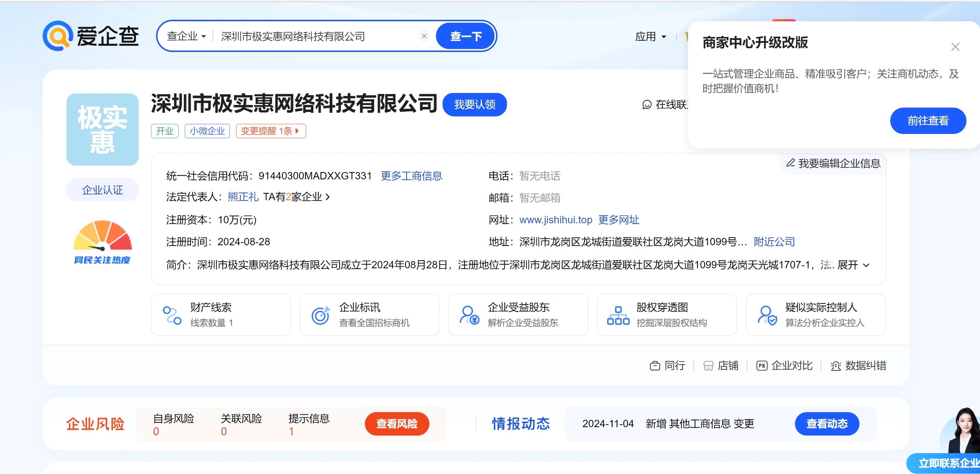This screenshot has height=474, width=980.
Task: Open 熊正礼 legal representative link
Action: pos(243,197)
